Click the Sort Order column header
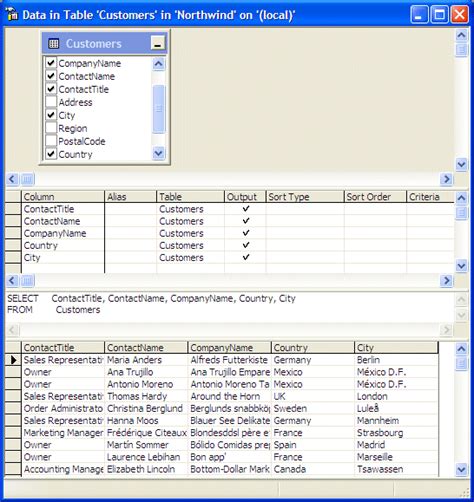Viewport: 474px width, 502px height. click(375, 197)
